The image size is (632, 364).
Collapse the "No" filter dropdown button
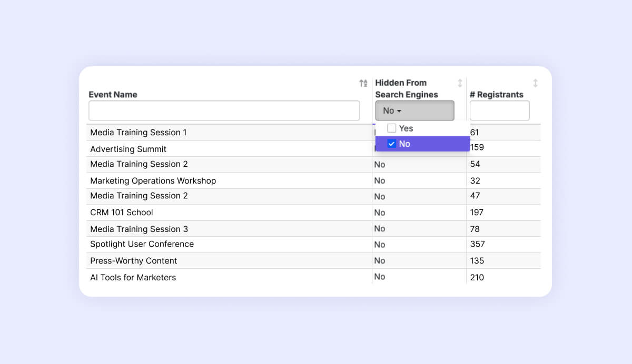pyautogui.click(x=414, y=110)
